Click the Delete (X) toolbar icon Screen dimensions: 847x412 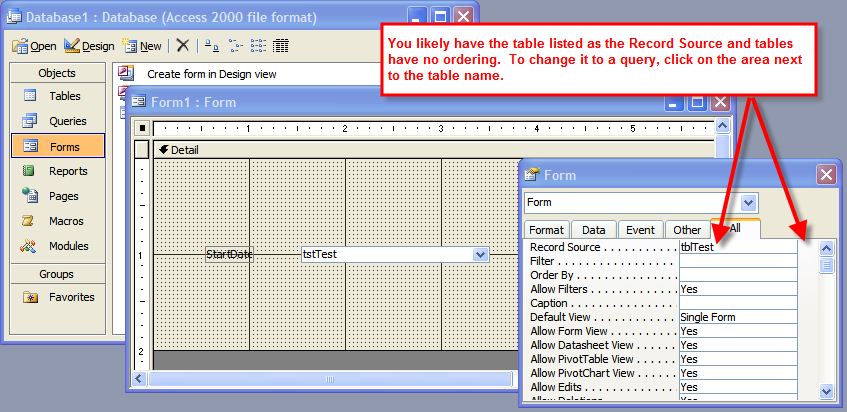pos(183,46)
